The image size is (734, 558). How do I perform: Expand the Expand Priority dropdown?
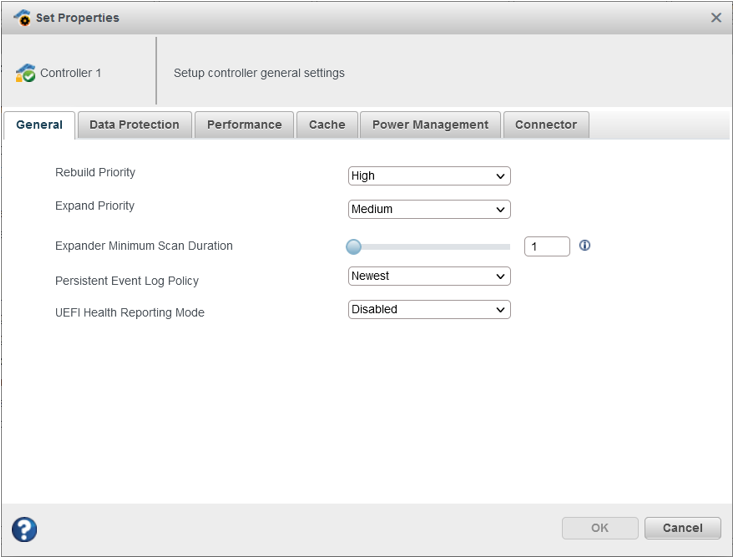pos(429,210)
